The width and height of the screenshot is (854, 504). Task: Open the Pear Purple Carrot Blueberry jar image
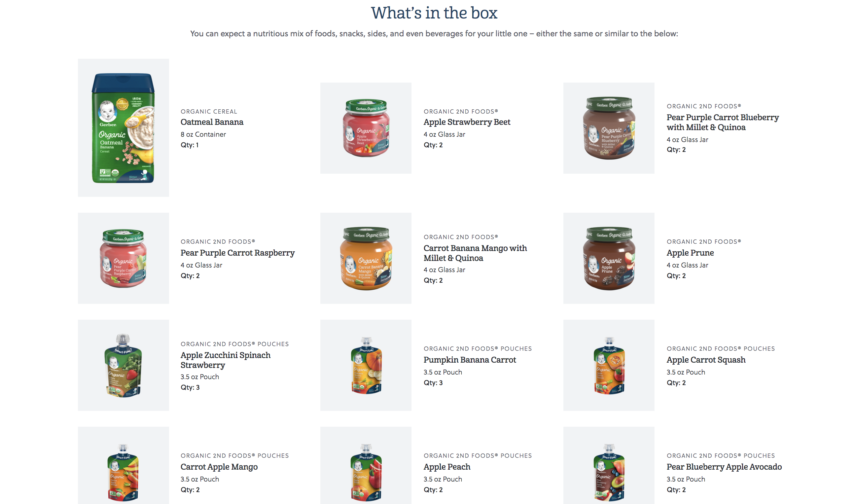(x=609, y=128)
